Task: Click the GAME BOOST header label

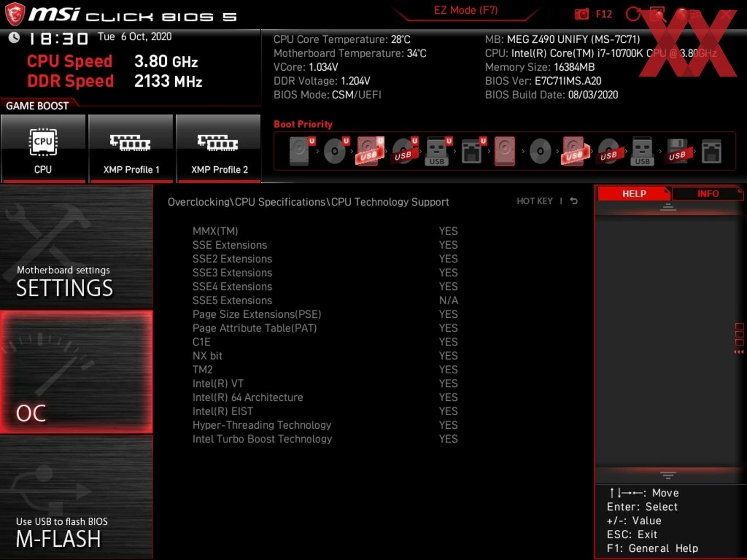Action: coord(37,106)
